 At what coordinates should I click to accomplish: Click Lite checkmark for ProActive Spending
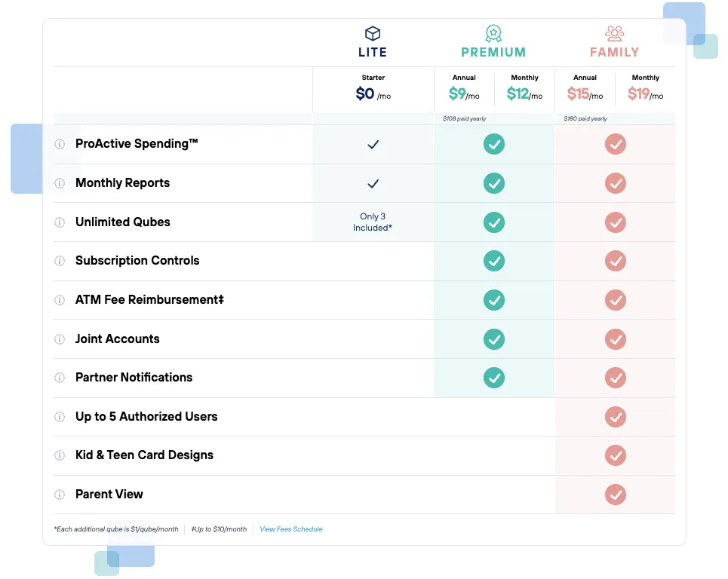[373, 144]
